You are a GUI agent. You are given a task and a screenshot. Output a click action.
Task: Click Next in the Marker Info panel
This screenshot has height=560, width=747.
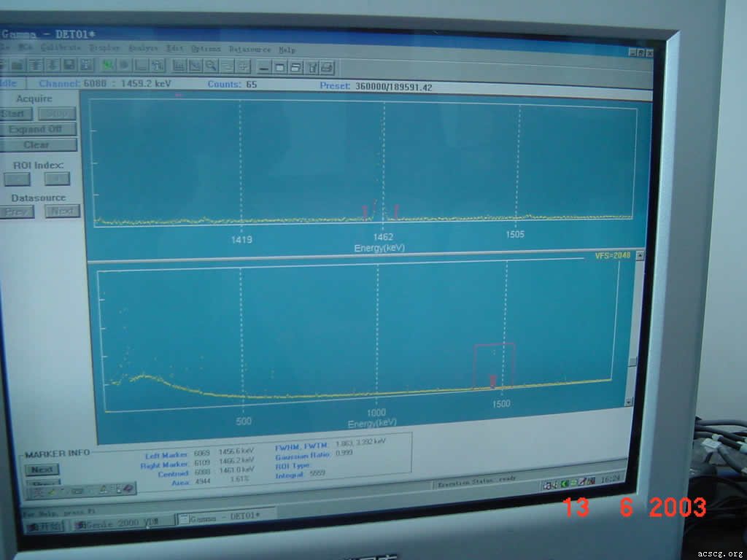[42, 470]
